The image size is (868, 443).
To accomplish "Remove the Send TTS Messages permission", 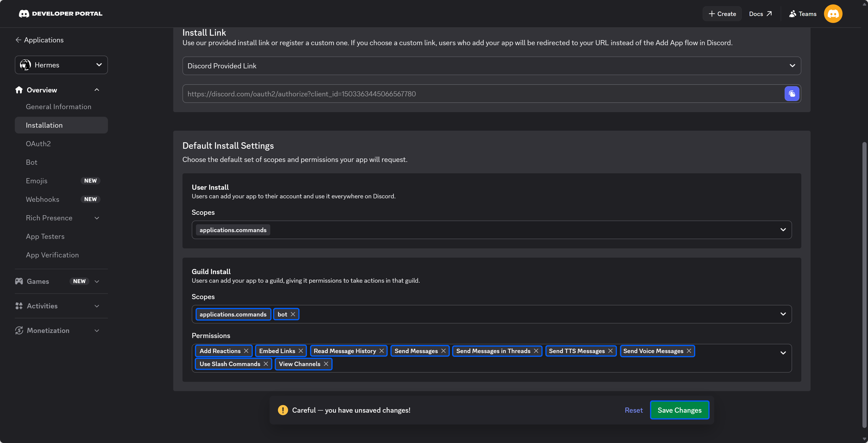I will 610,351.
